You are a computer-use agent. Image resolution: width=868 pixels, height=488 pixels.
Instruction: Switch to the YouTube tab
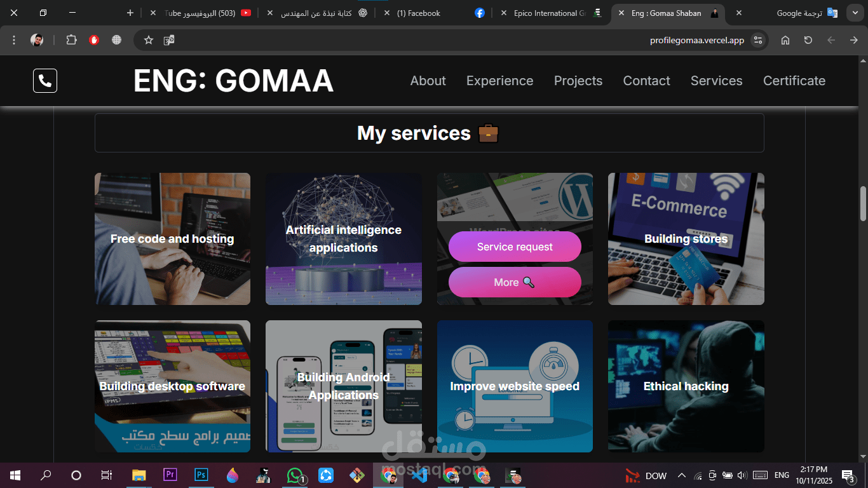pyautogui.click(x=200, y=13)
